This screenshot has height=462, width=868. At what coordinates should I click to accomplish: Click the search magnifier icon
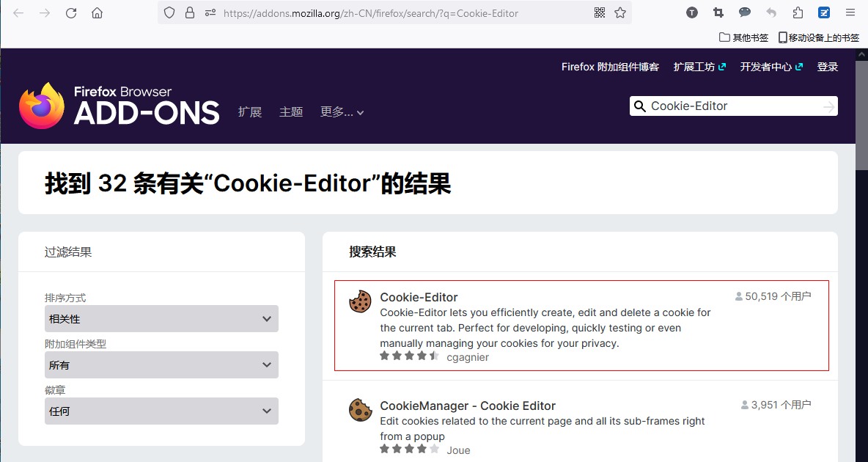click(x=639, y=106)
